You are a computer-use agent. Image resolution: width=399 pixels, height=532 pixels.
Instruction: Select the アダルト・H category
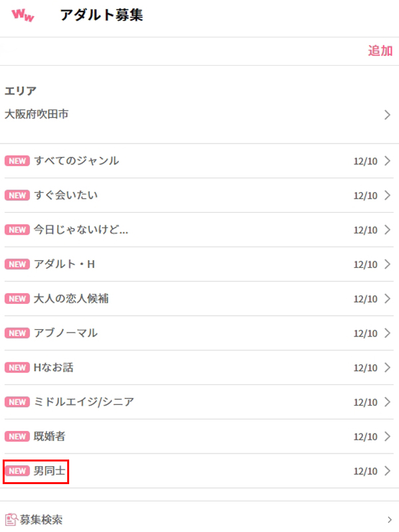point(65,264)
